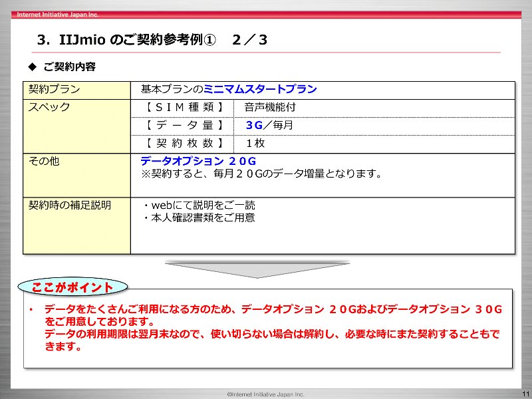Image resolution: width=532 pixels, height=399 pixels.
Task: Select the 'その他' row label
Action: (44, 161)
